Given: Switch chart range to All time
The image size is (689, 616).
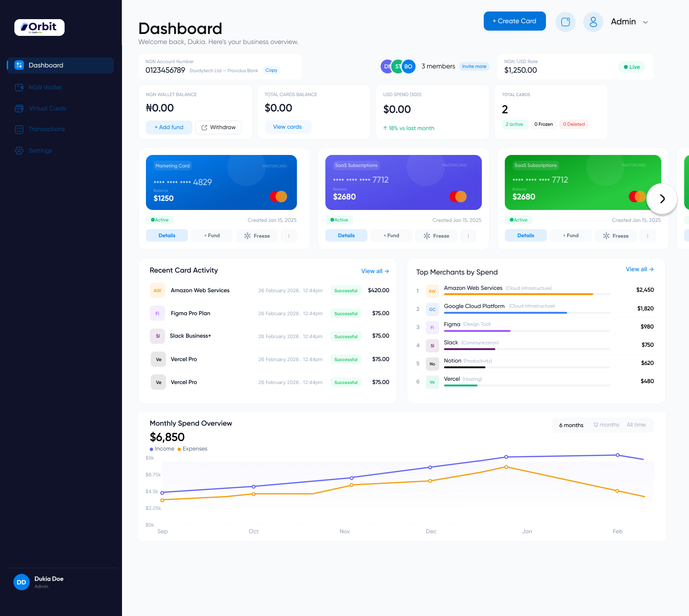Looking at the screenshot, I should (x=636, y=425).
